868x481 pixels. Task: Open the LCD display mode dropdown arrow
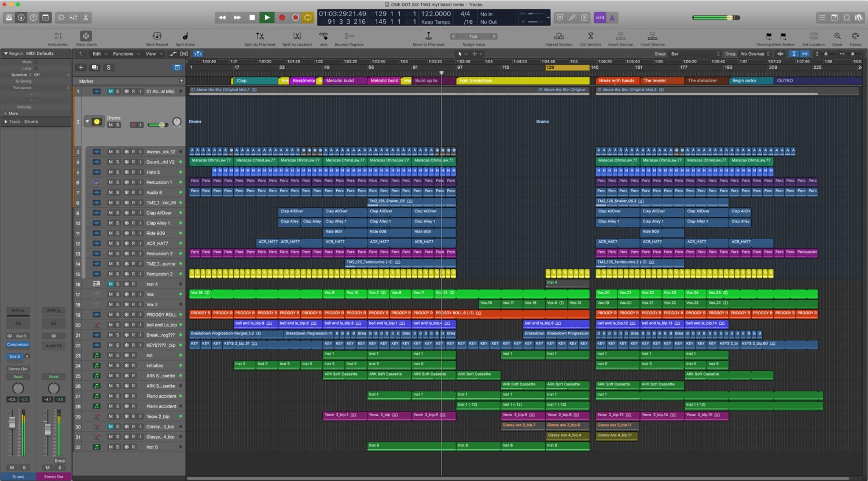tap(548, 18)
